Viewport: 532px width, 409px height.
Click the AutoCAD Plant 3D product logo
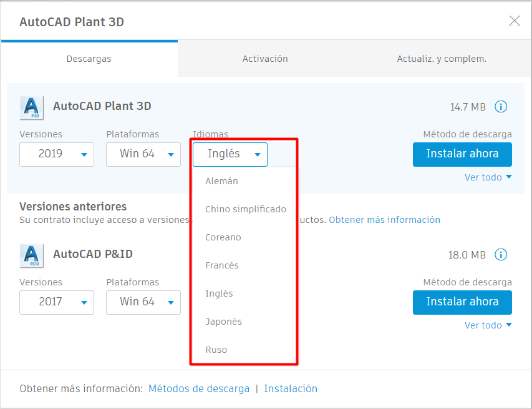tap(31, 106)
